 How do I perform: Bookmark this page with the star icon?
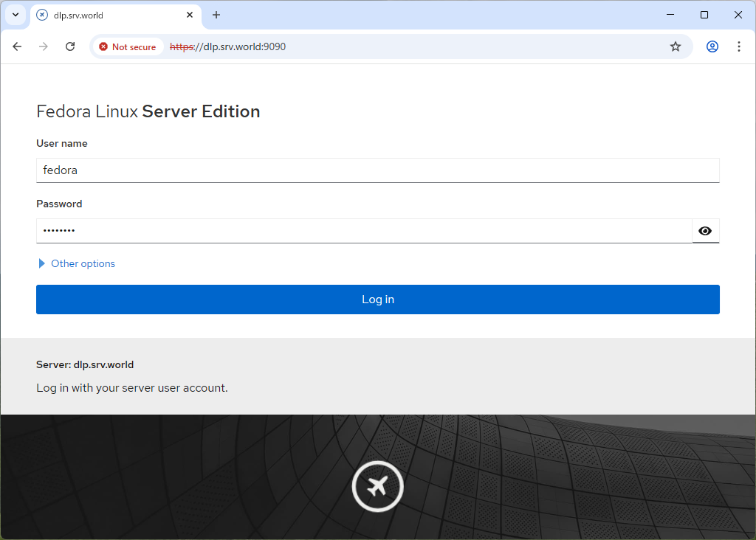(676, 46)
